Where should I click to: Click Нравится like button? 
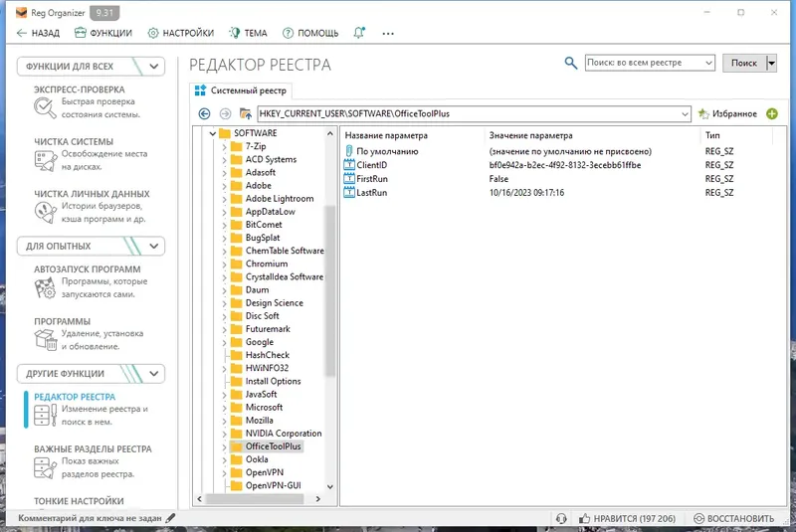click(x=627, y=518)
